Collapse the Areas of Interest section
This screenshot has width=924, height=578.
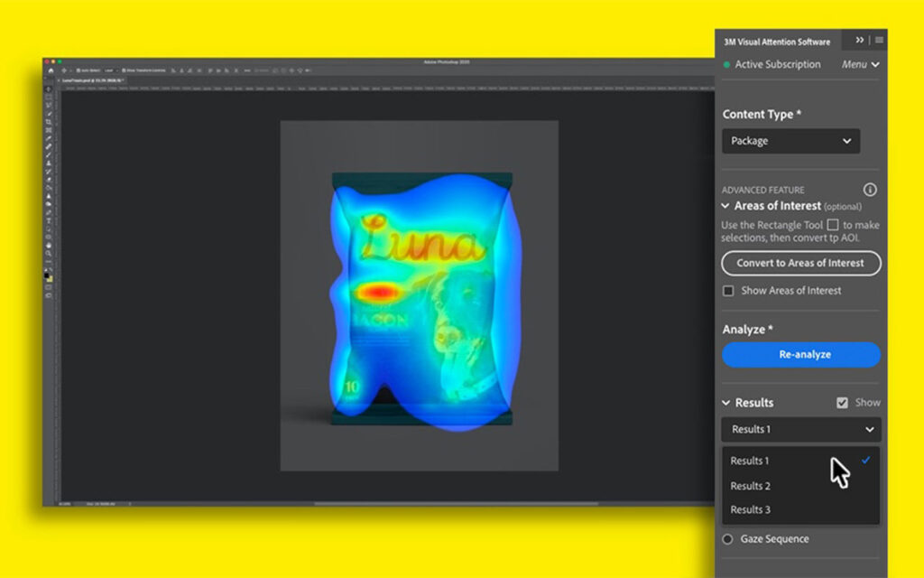(x=725, y=206)
